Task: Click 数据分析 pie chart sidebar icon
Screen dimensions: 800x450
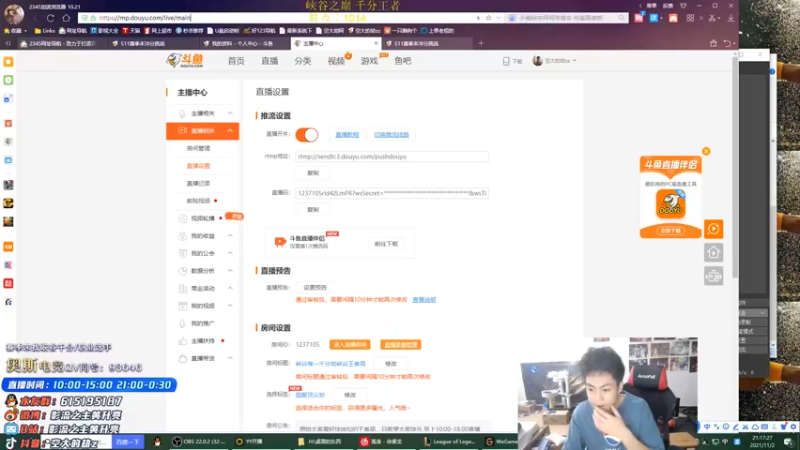Action: pyautogui.click(x=182, y=271)
